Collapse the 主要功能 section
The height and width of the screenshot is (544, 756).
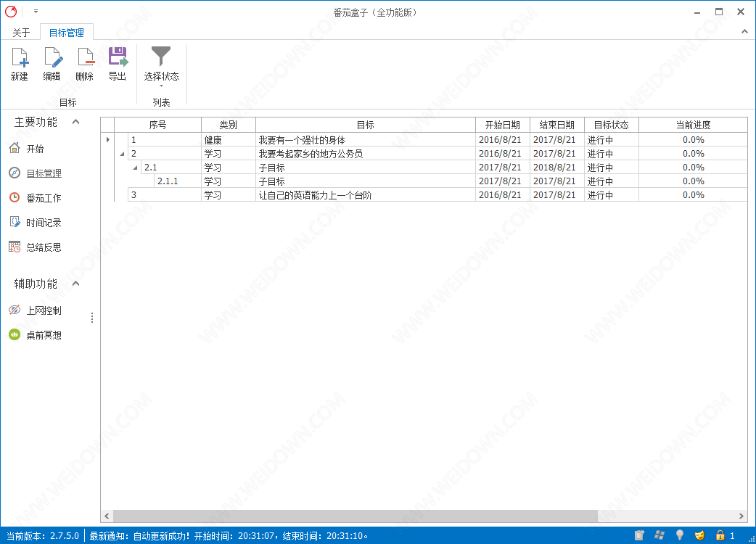(75, 122)
